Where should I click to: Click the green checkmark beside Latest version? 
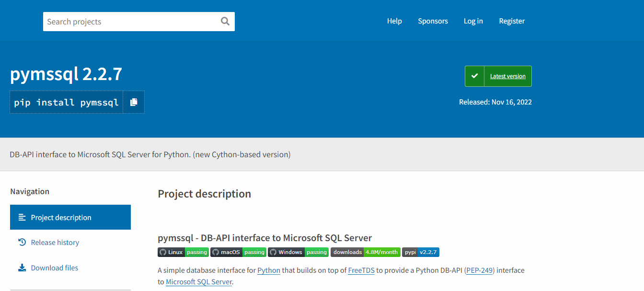click(x=474, y=76)
